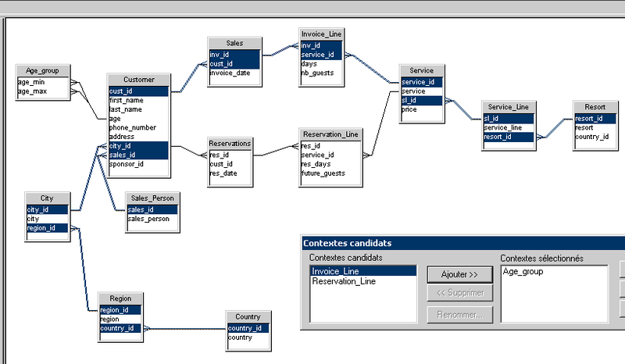This screenshot has height=364, width=625.
Task: Select Reservation_Line in candidate contexts list
Action: (362, 280)
